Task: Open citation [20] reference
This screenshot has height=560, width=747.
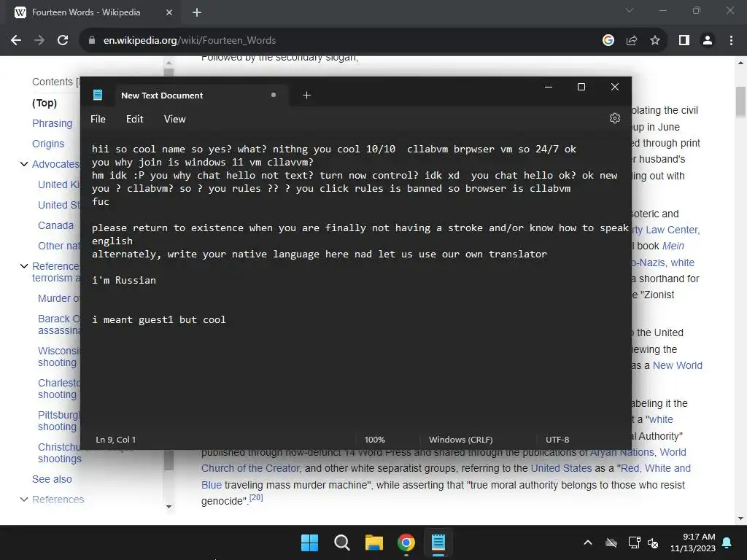Action: (x=256, y=497)
